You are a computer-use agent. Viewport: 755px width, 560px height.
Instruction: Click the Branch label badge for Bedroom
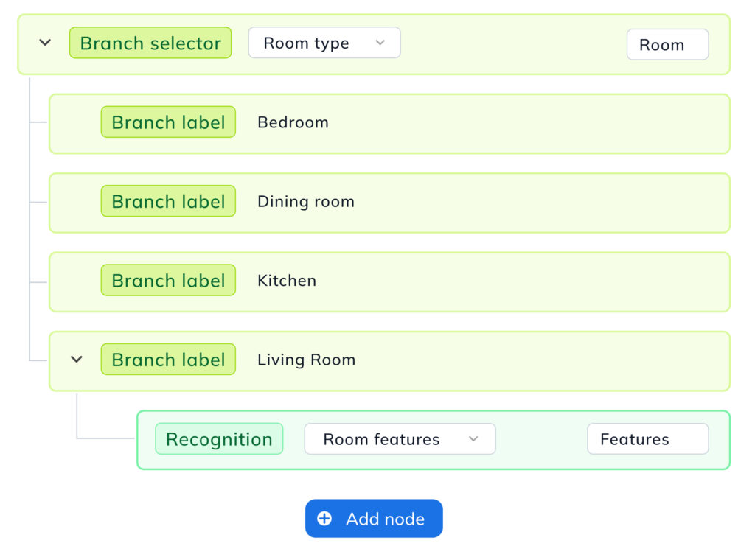pyautogui.click(x=168, y=122)
